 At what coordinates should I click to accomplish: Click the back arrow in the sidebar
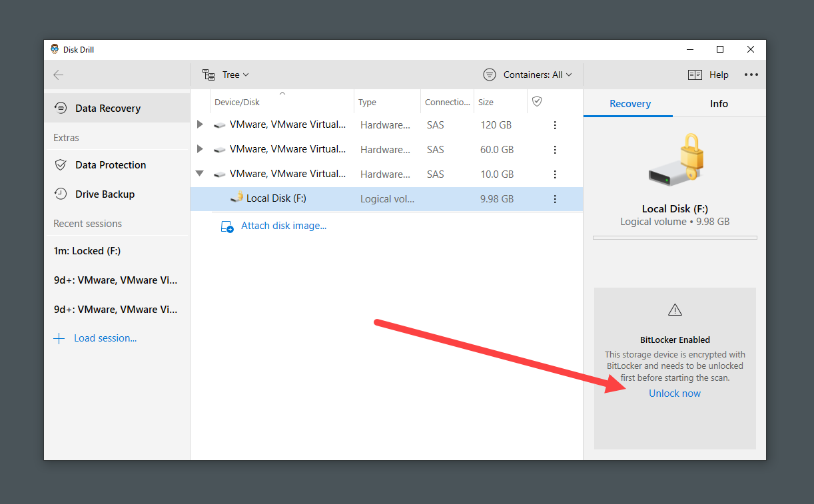[59, 75]
